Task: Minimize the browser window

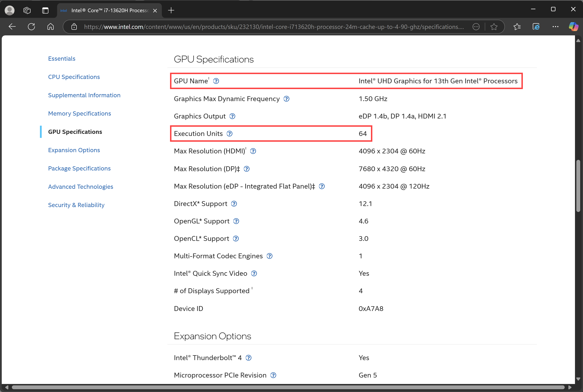Action: (533, 9)
